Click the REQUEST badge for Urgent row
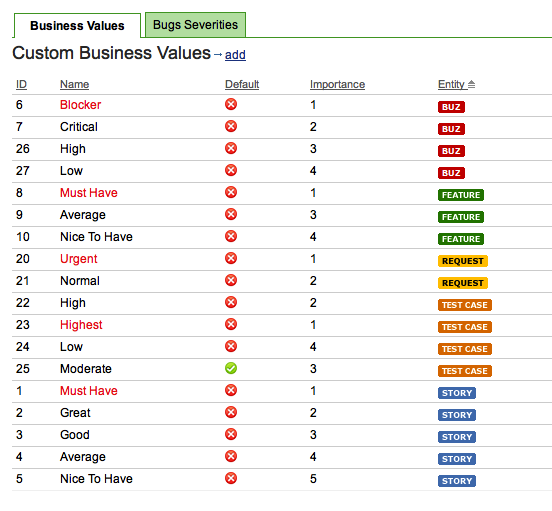The width and height of the screenshot is (552, 511). 463,261
